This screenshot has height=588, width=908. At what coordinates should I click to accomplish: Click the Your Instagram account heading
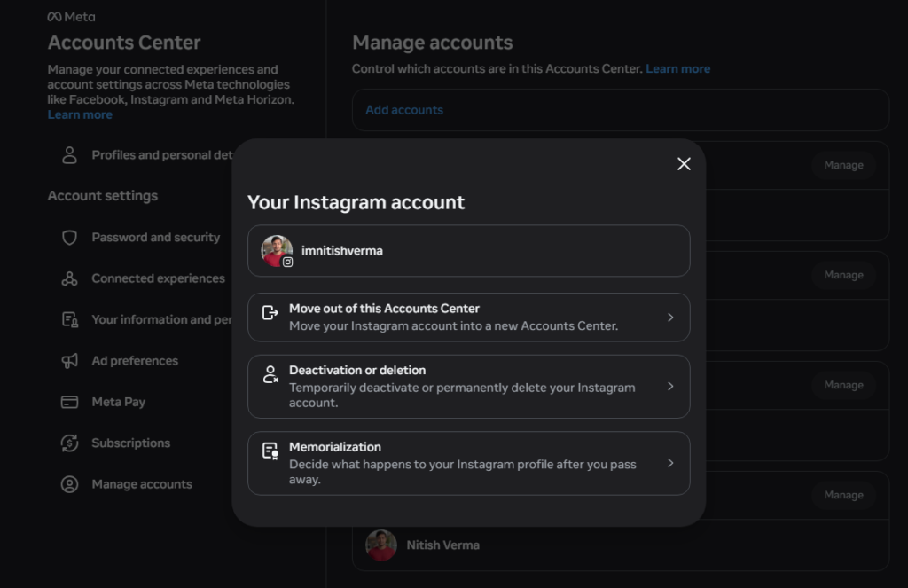pos(356,203)
